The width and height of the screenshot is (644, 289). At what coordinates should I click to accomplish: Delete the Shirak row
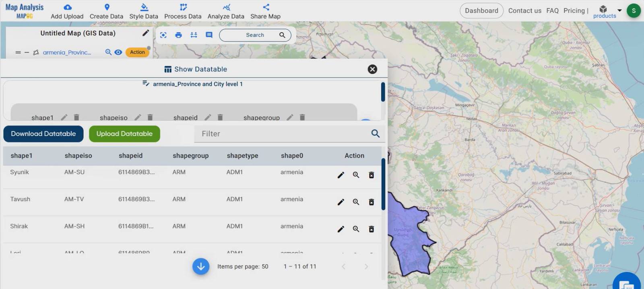371,229
